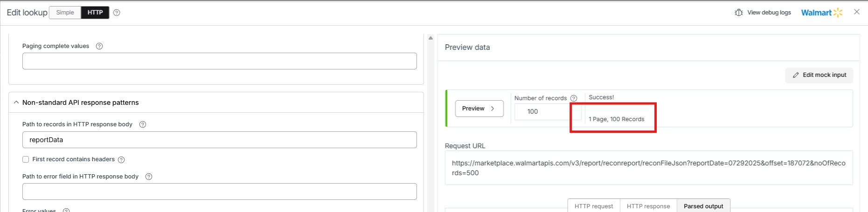Image resolution: width=868 pixels, height=212 pixels.
Task: Click the debug bug icon
Action: [739, 13]
